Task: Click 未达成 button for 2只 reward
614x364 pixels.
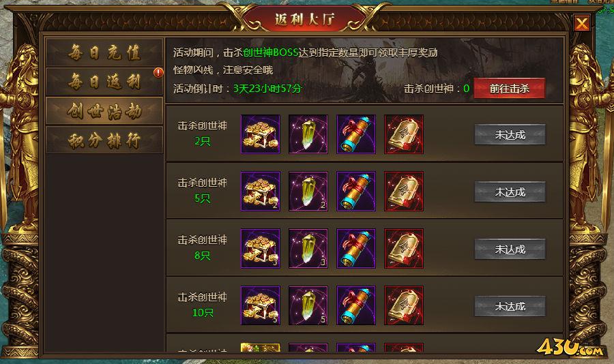Action: [x=510, y=135]
